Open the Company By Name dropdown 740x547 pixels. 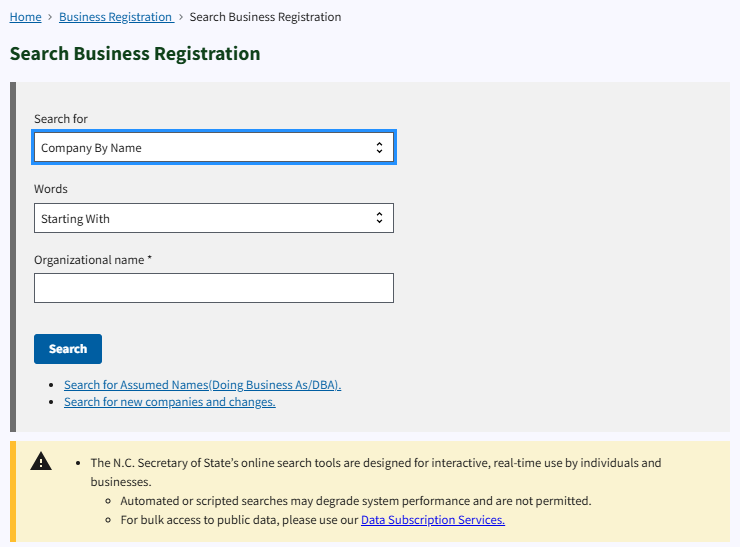coord(213,148)
